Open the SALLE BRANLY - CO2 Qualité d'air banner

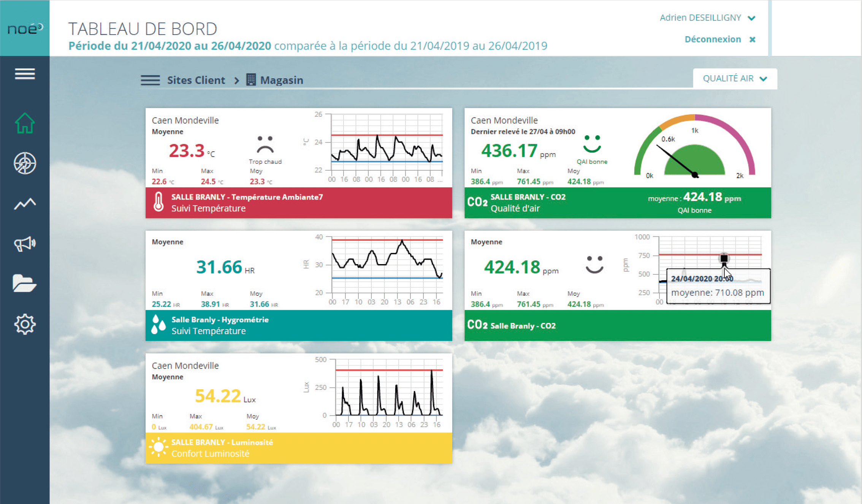[618, 203]
